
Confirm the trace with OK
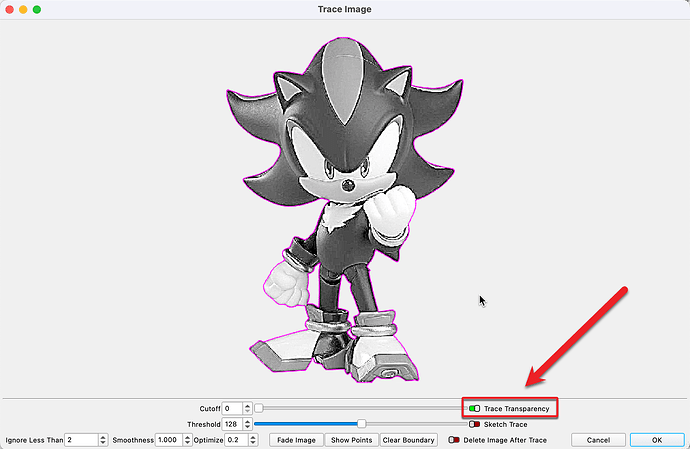tap(657, 440)
